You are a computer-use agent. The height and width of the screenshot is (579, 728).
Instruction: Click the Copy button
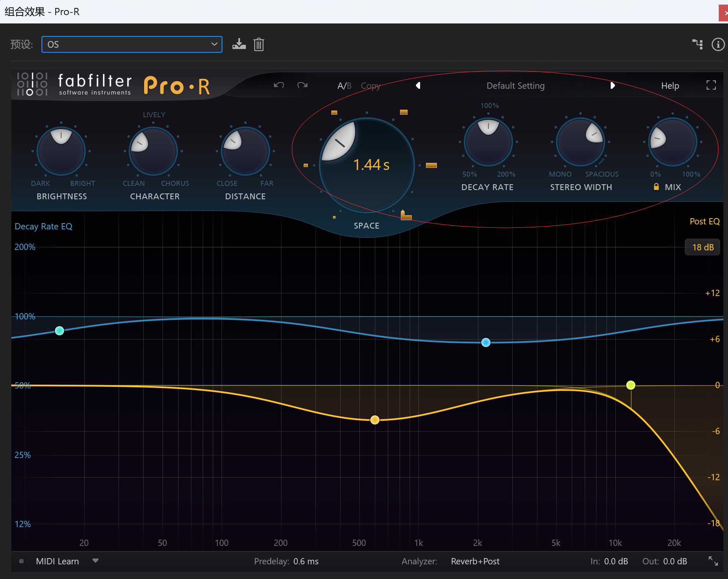[371, 86]
